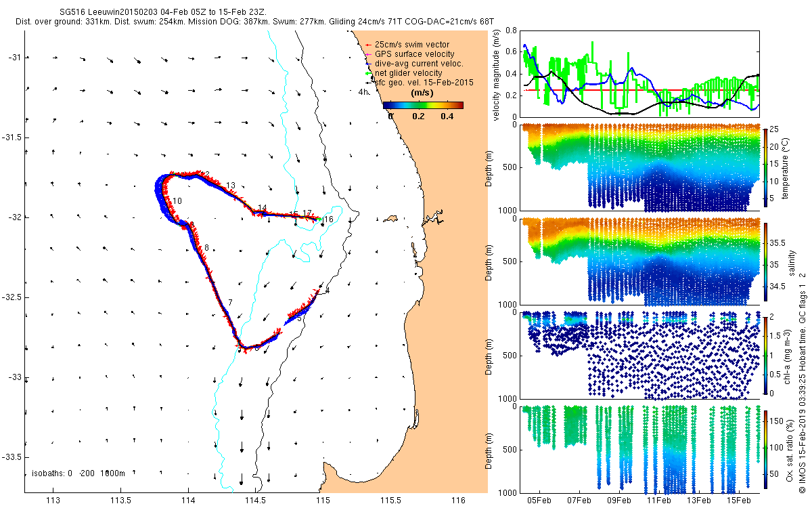Click the green end-point marker beside waypoint 16
The height and width of the screenshot is (508, 812).
(x=319, y=219)
